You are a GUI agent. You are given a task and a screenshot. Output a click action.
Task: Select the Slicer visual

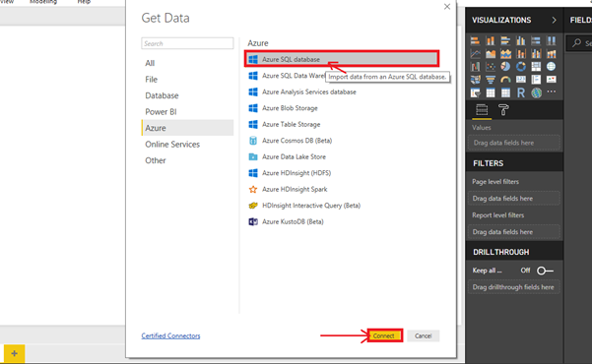(475, 92)
